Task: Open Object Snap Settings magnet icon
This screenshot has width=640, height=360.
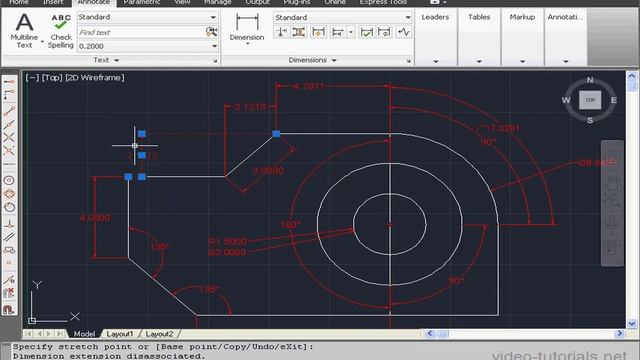Action: coord(9,309)
